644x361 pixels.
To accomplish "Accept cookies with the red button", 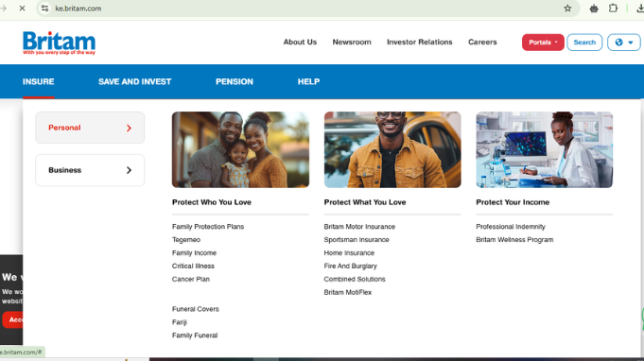I will [x=13, y=319].
